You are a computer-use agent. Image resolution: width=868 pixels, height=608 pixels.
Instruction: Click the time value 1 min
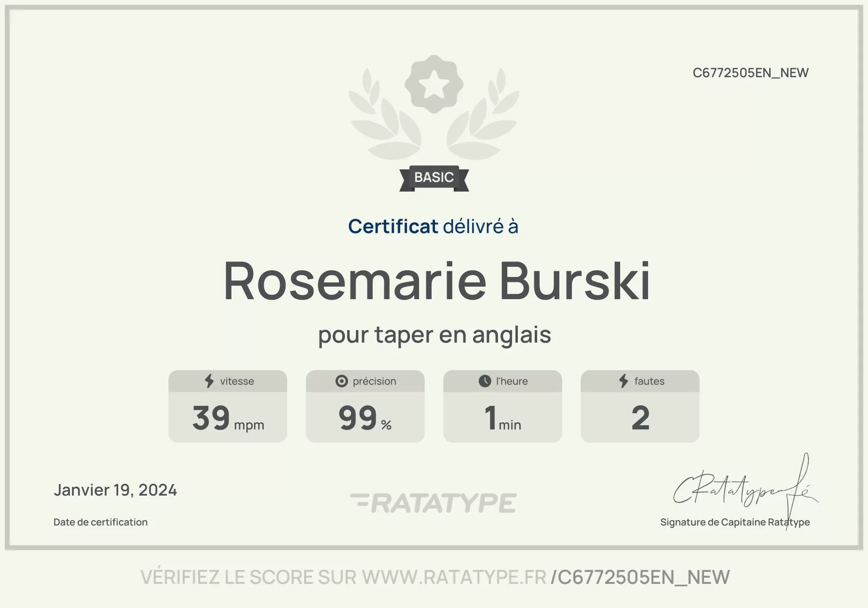point(503,418)
